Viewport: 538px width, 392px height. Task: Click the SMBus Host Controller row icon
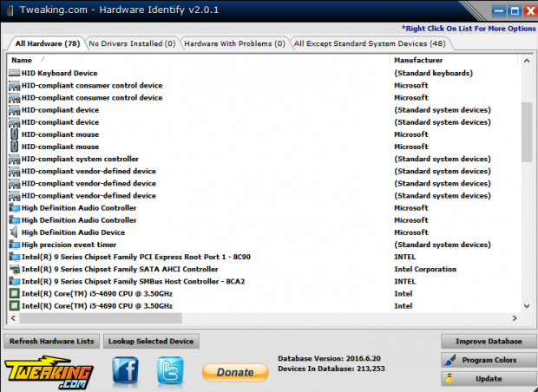[x=14, y=282]
